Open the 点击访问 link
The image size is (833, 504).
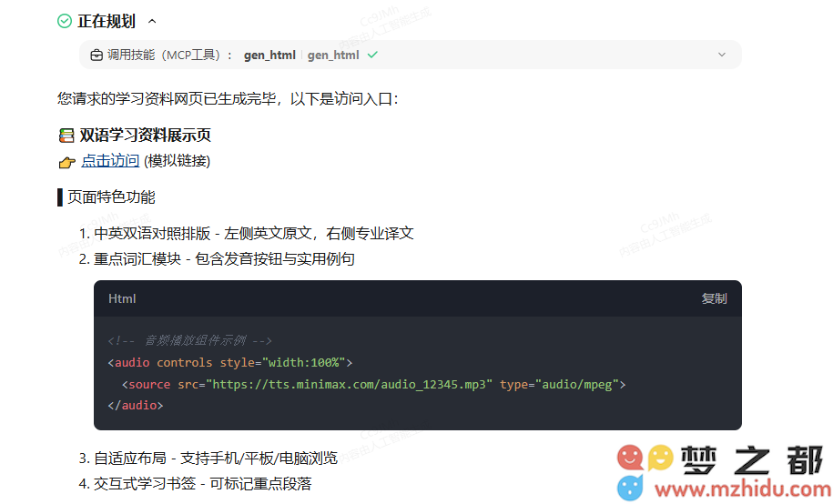click(110, 161)
